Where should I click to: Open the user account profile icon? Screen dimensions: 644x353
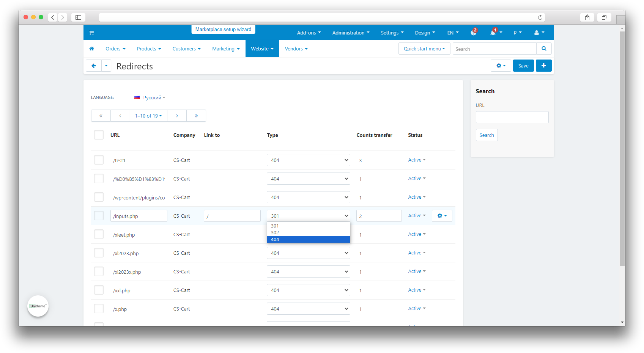tap(537, 33)
